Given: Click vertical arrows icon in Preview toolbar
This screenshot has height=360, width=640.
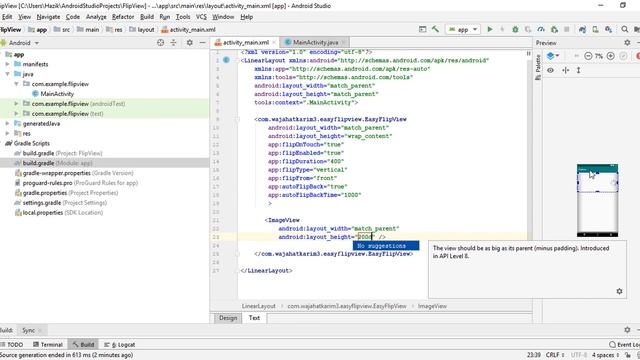Looking at the screenshot, I should [578, 70].
